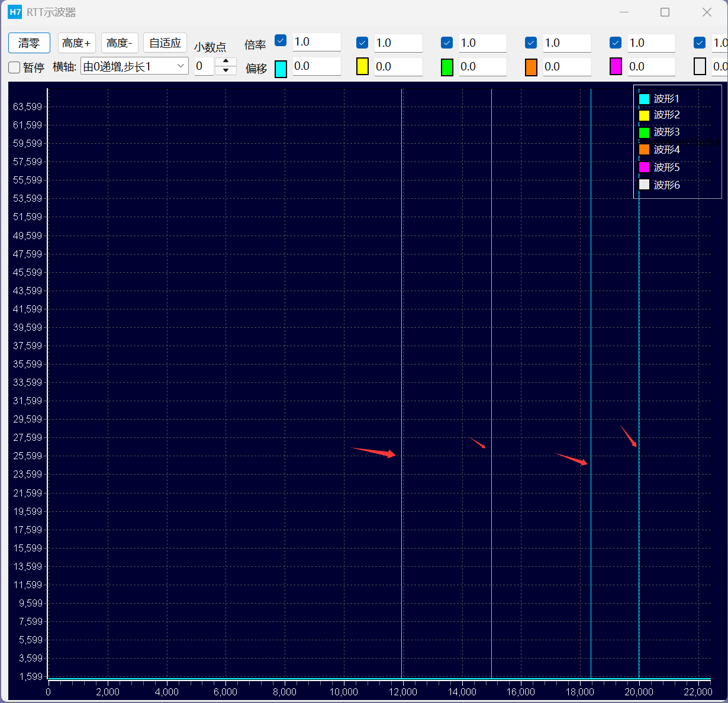Click x-axis label 2,000
This screenshot has width=728, height=703.
point(108,692)
